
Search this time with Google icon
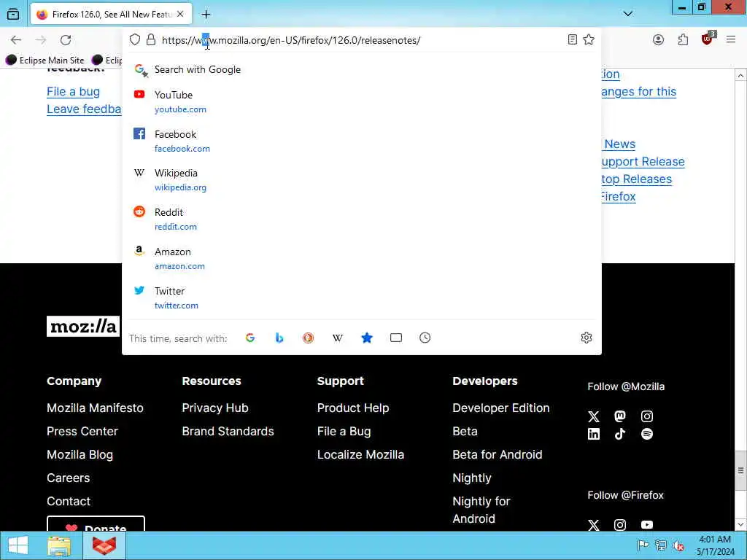(x=250, y=338)
